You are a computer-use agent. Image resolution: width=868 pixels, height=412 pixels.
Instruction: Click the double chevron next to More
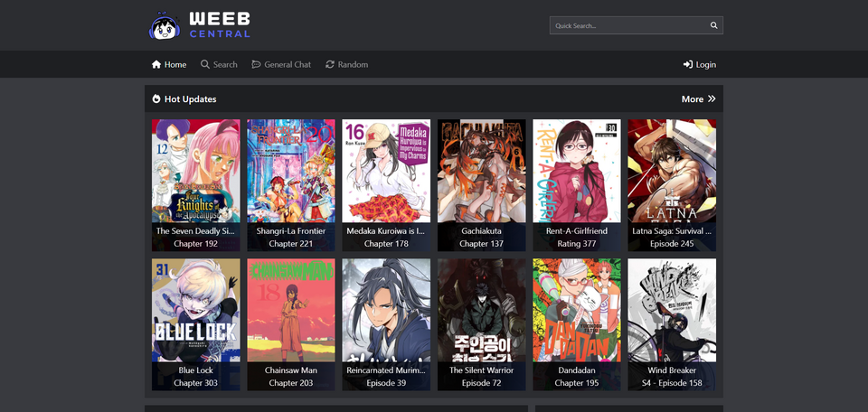point(712,99)
